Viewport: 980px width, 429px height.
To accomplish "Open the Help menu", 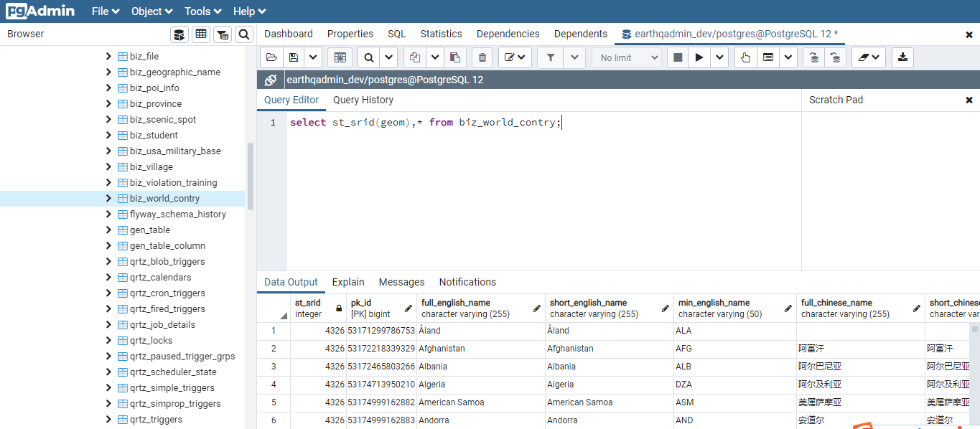I will point(250,11).
